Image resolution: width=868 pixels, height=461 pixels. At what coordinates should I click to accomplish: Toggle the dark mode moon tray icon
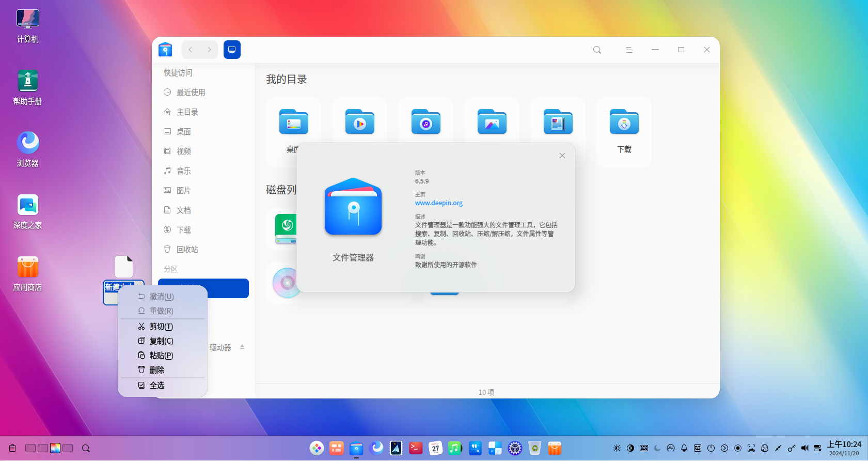point(657,448)
